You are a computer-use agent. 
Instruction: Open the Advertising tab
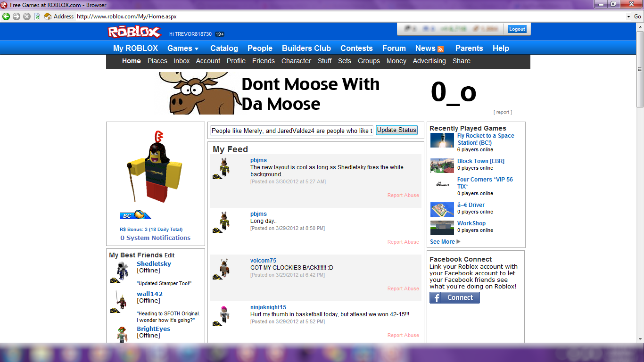coord(429,61)
